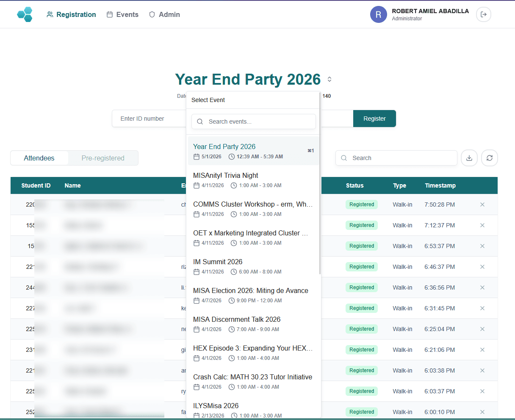The image size is (515, 420).
Task: Switch to the Pre-registered tab
Action: [x=103, y=158]
